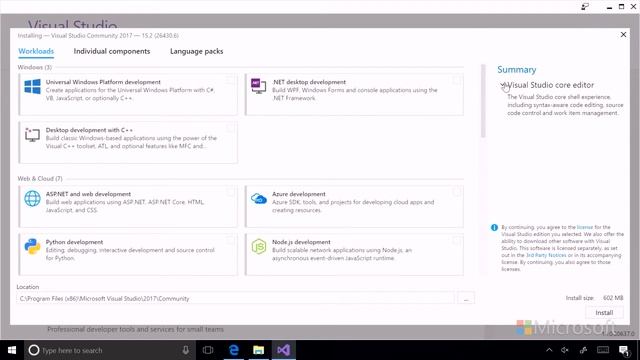Click the network tray icon
Screen dimensions: 640x360
[584, 350]
